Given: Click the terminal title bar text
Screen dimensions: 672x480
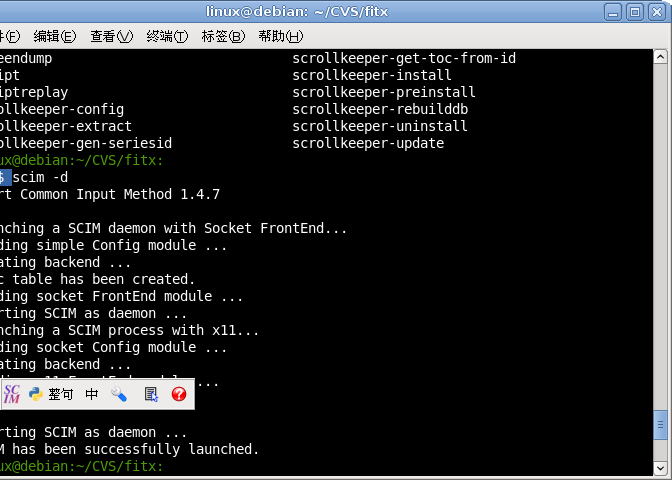Looking at the screenshot, I should pyautogui.click(x=297, y=12).
